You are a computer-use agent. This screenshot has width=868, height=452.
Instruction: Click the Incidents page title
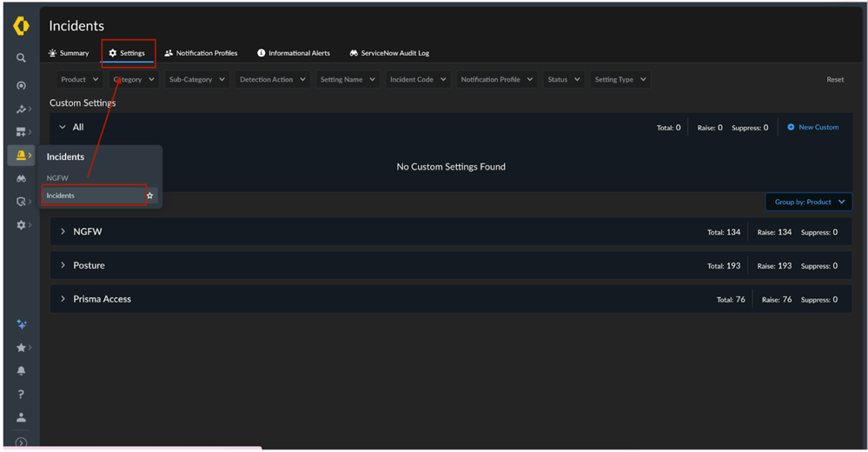coord(76,26)
